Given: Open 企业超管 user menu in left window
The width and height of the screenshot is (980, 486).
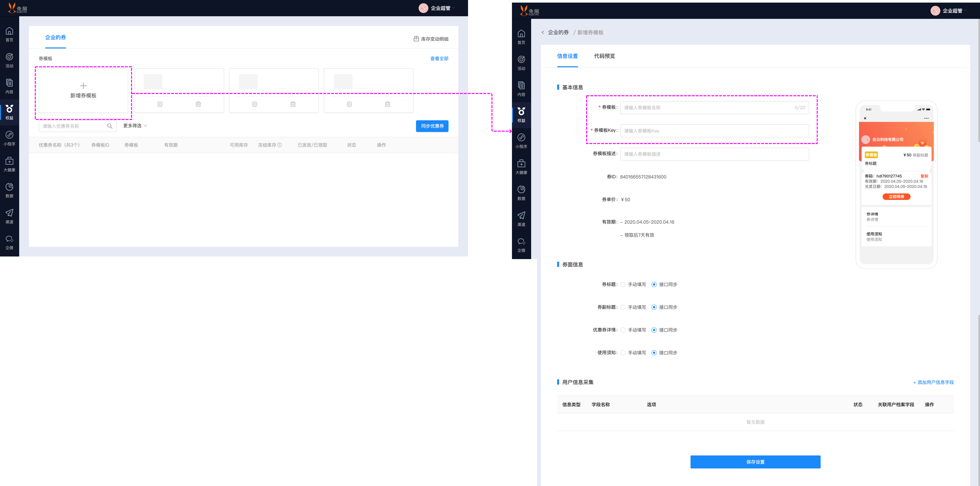Looking at the screenshot, I should [437, 8].
